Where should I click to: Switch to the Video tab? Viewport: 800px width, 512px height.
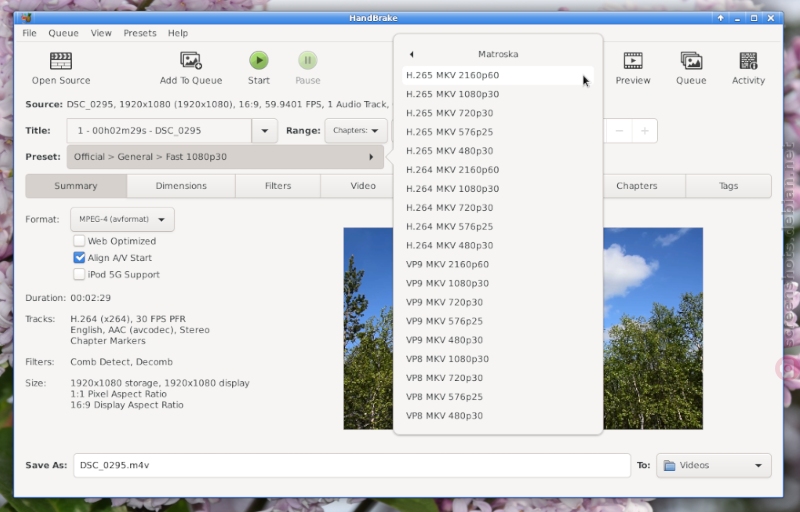coord(363,186)
